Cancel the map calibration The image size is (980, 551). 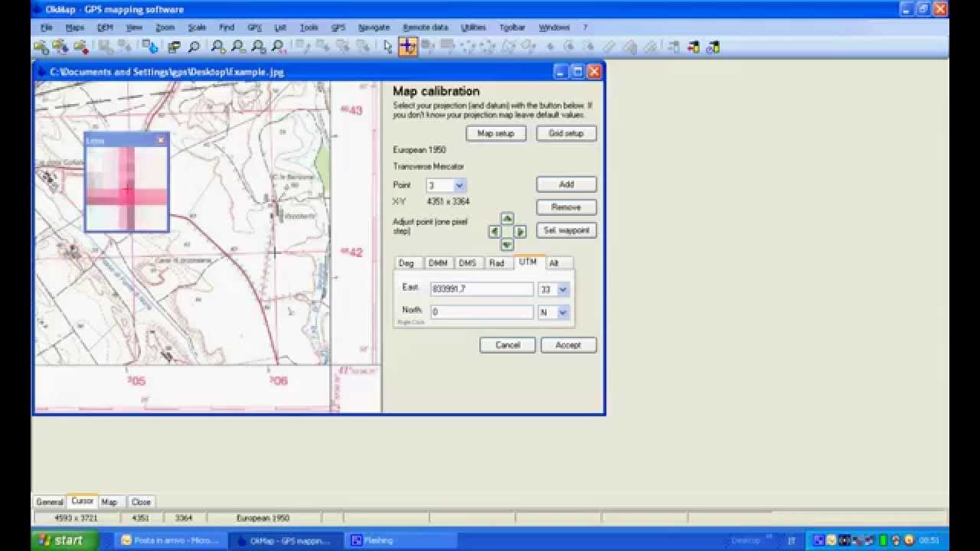pos(508,345)
